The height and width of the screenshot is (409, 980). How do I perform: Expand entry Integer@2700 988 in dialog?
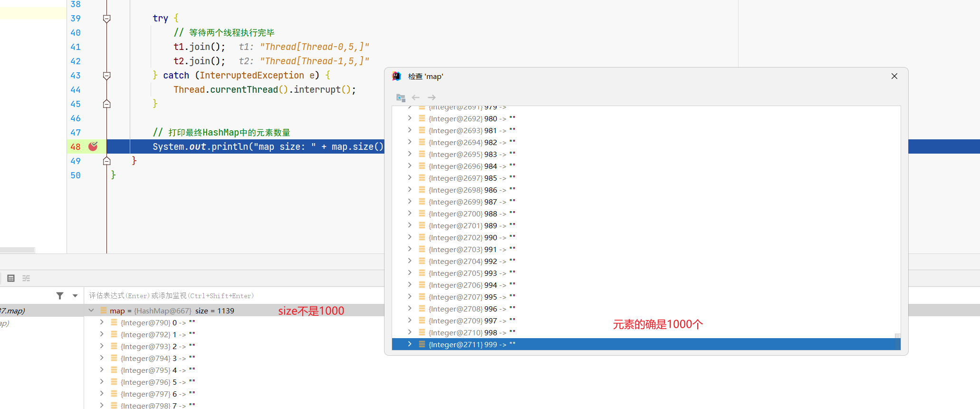tap(410, 214)
